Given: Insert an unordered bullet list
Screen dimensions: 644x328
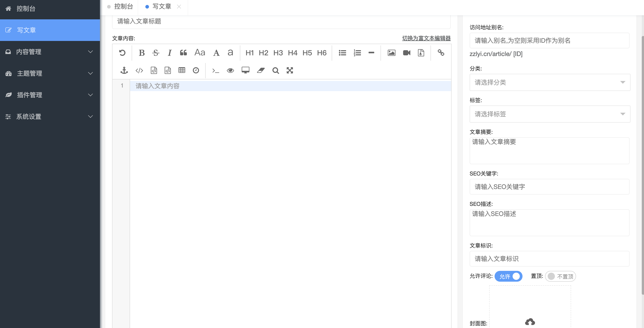Looking at the screenshot, I should (342, 53).
